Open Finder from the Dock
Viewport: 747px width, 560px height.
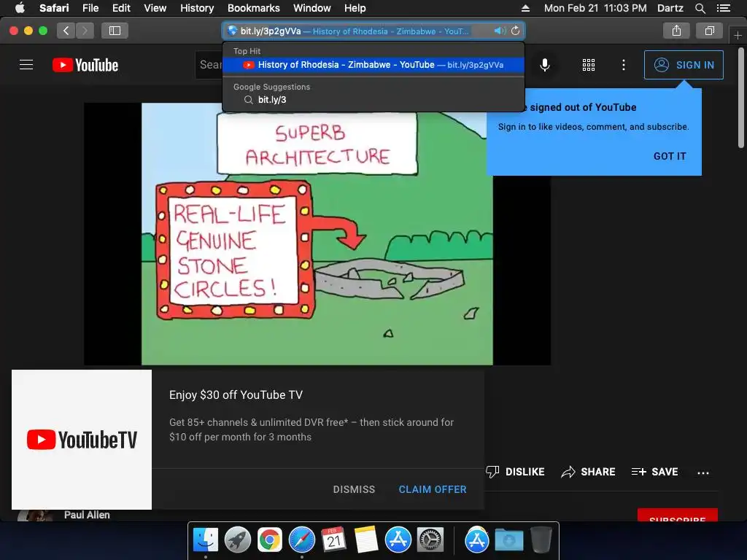(x=205, y=540)
